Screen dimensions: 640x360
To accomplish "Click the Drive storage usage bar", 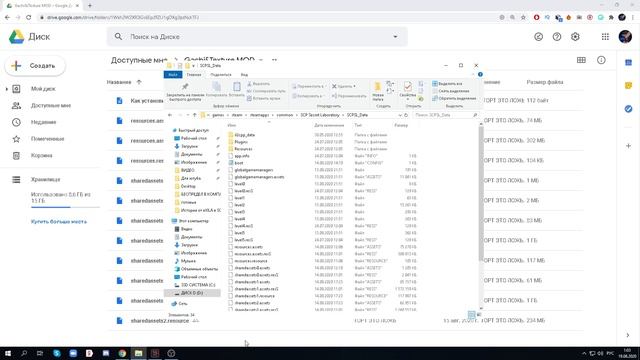I will (x=65, y=207).
